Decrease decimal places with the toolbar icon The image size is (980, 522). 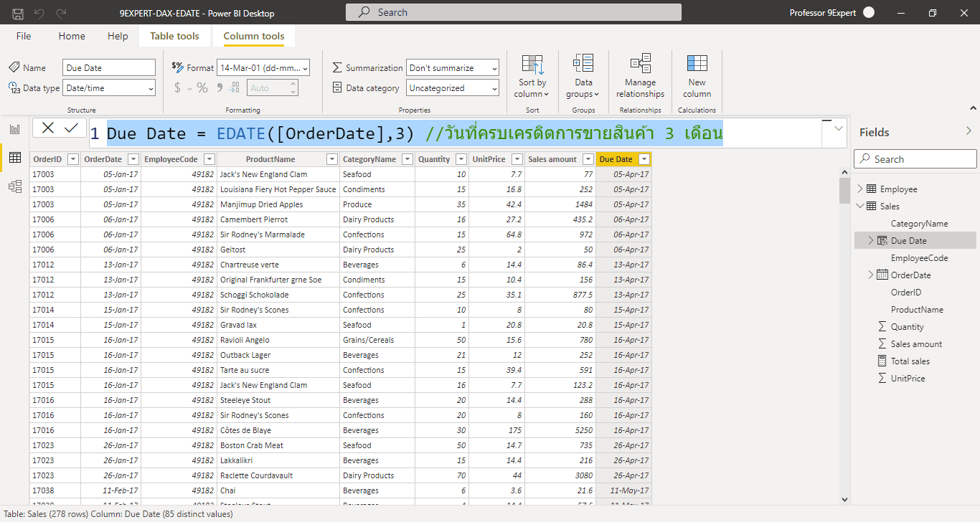(x=233, y=87)
